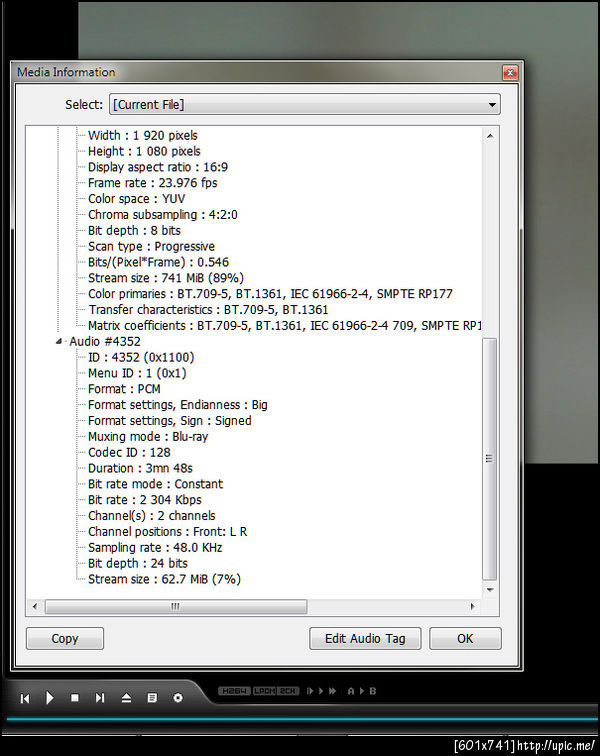The image size is (600, 756).
Task: Select the video 'Bit depth : 8 bits' row
Action: coord(134,231)
